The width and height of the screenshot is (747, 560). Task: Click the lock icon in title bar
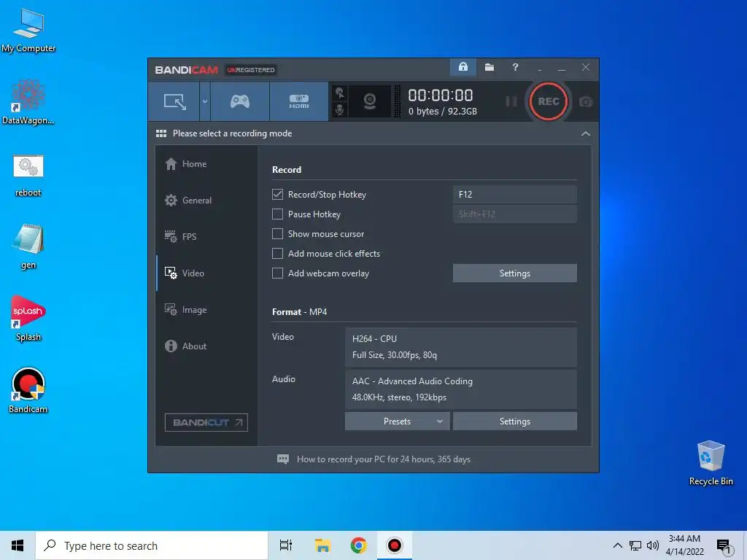tap(463, 67)
